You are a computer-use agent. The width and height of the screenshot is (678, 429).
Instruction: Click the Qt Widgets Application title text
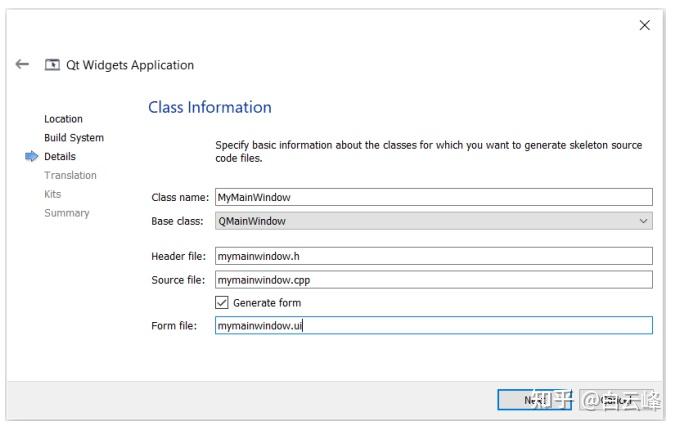130,65
